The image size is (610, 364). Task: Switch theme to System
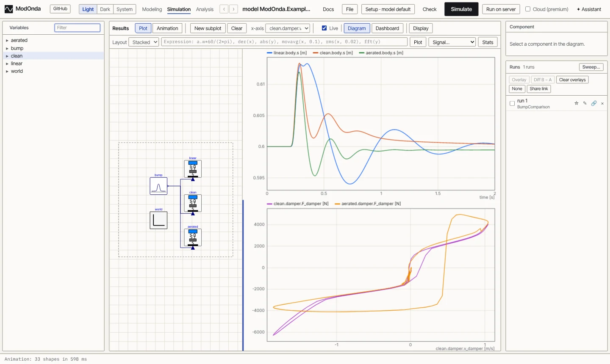click(x=125, y=9)
